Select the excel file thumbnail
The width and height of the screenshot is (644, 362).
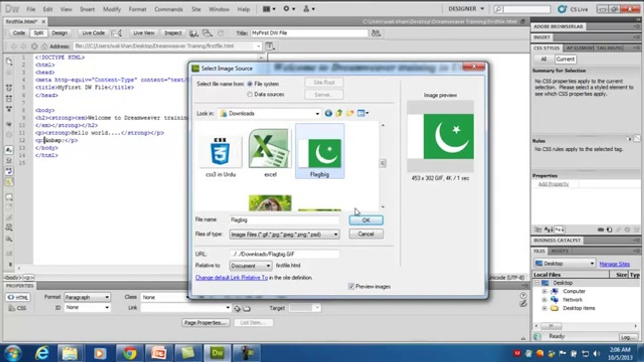(270, 153)
